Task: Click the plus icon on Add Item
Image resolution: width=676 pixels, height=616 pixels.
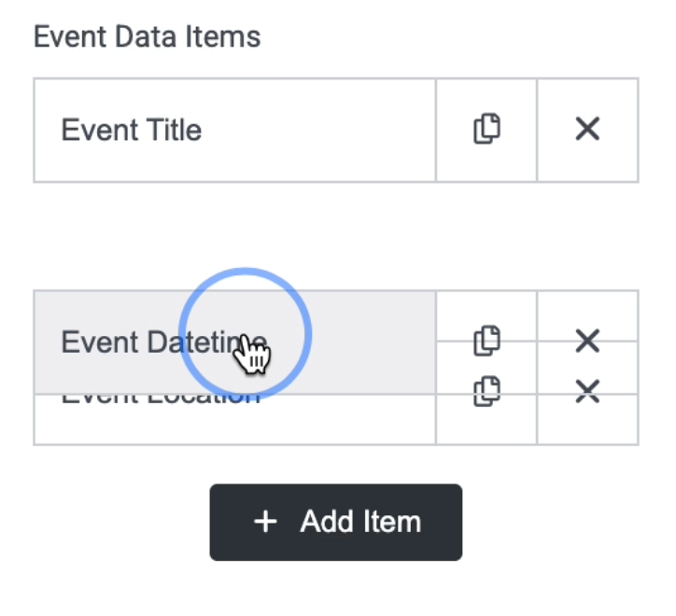Action: click(266, 522)
